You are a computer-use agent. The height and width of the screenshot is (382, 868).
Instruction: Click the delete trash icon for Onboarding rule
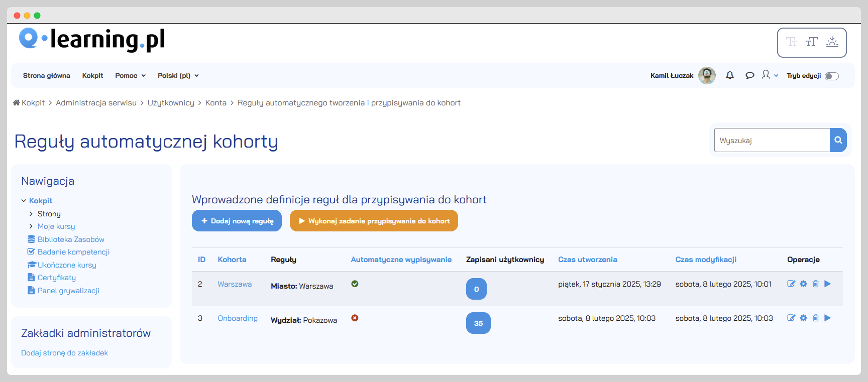pos(816,318)
